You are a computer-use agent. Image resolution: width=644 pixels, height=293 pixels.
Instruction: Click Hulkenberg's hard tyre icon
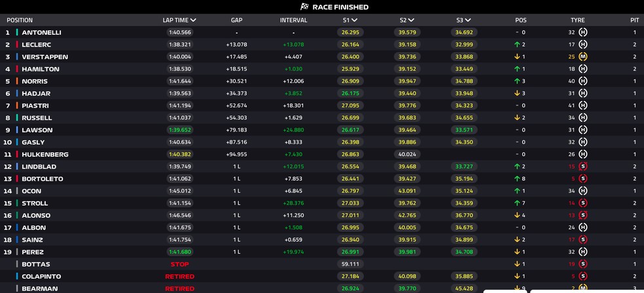click(582, 154)
